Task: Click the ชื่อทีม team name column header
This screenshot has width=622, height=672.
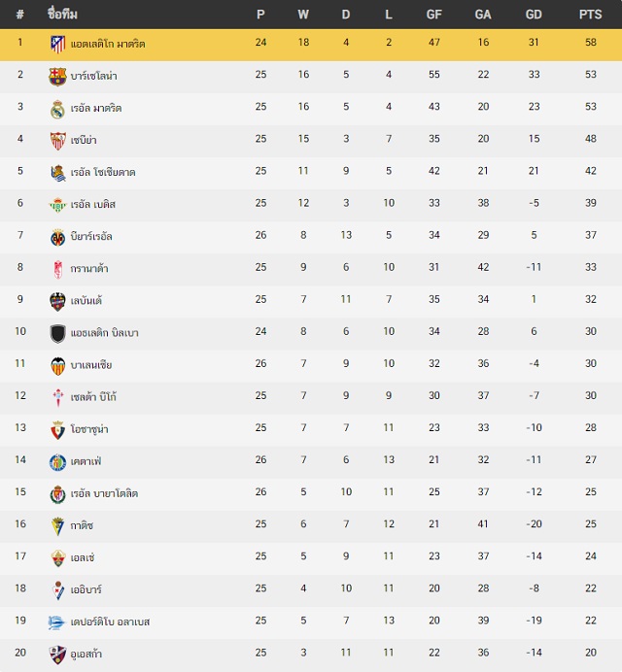Action: pyautogui.click(x=62, y=15)
